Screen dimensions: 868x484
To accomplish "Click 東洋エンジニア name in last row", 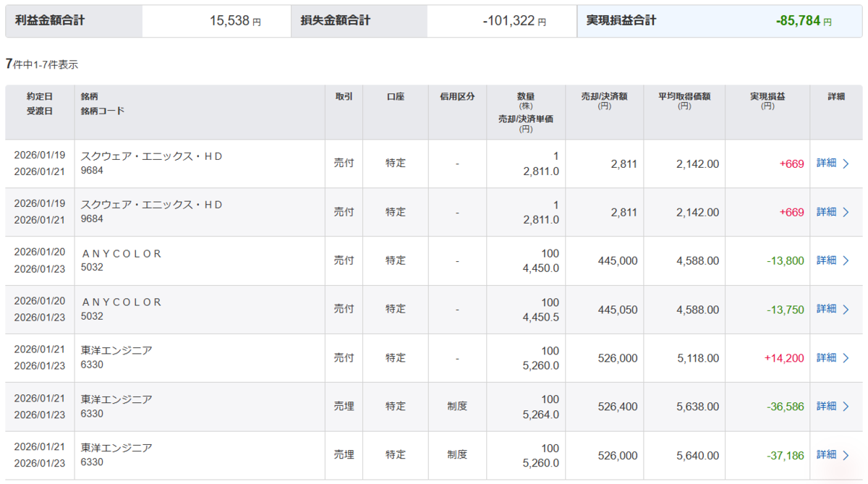I will [116, 448].
